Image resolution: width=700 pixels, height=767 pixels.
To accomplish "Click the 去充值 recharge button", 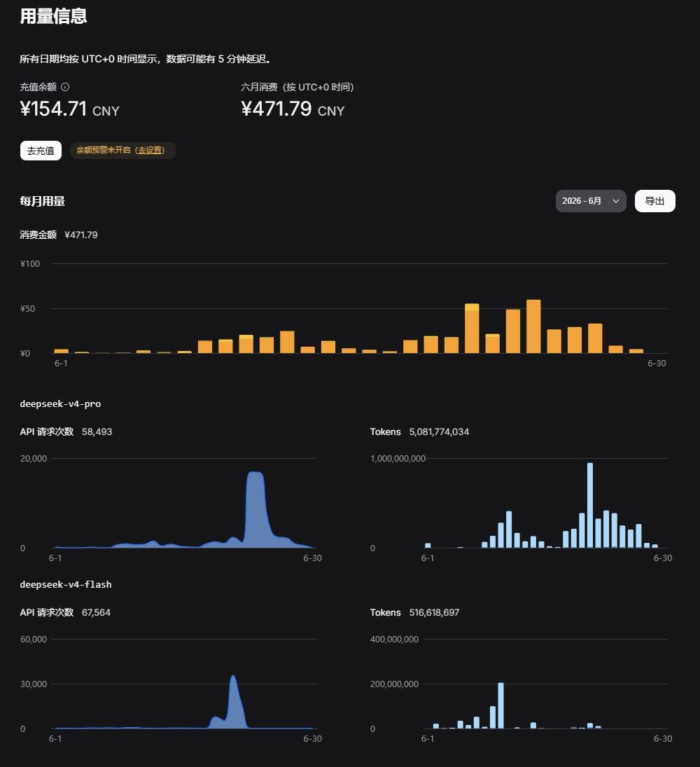I will click(41, 151).
